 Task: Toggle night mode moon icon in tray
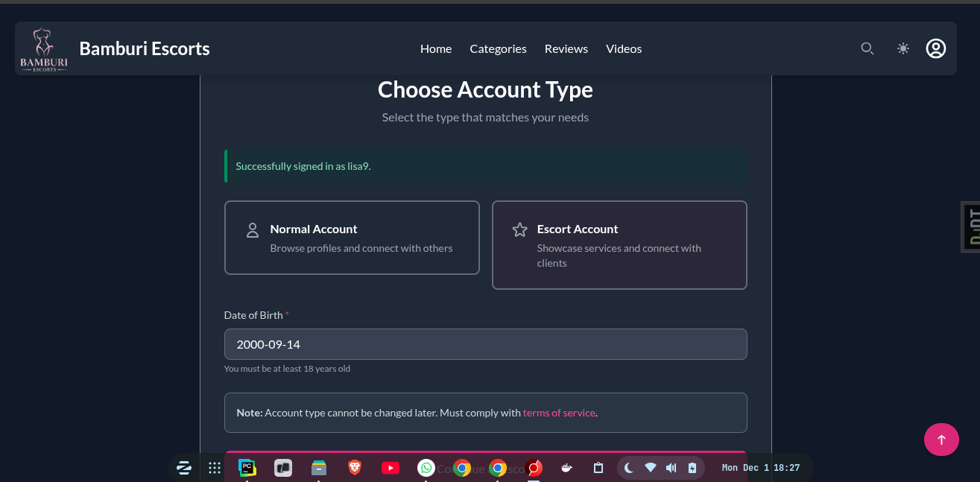click(629, 468)
